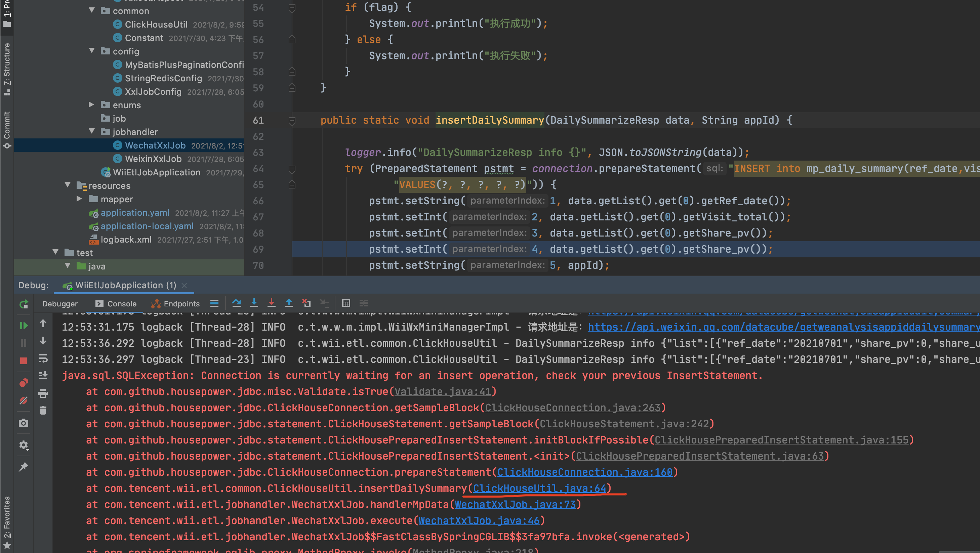The height and width of the screenshot is (553, 980).
Task: Toggle Mute Breakpoints in debug sidebar
Action: (24, 400)
